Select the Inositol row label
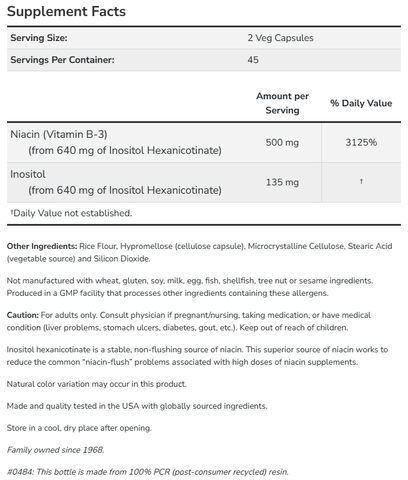The width and height of the screenshot is (408, 480). [28, 174]
